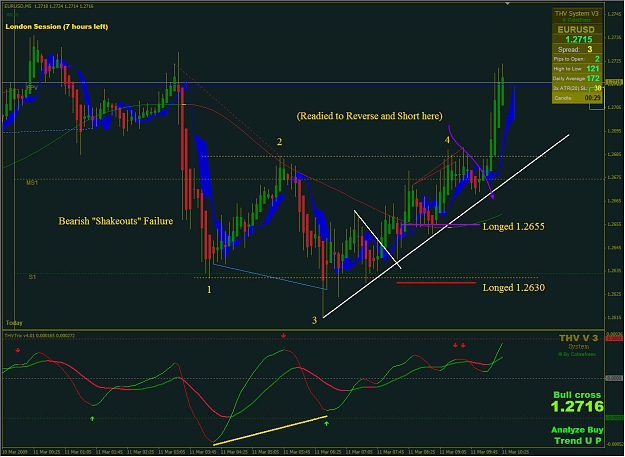625x457 pixels.
Task: Click wave label 3 at the lowest wick
Action: [x=314, y=320]
